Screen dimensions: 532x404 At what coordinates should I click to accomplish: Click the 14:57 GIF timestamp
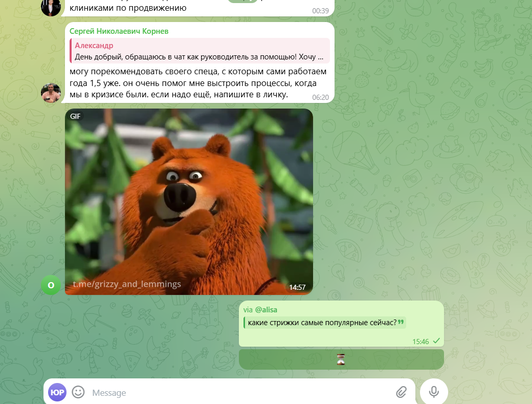[x=297, y=287]
